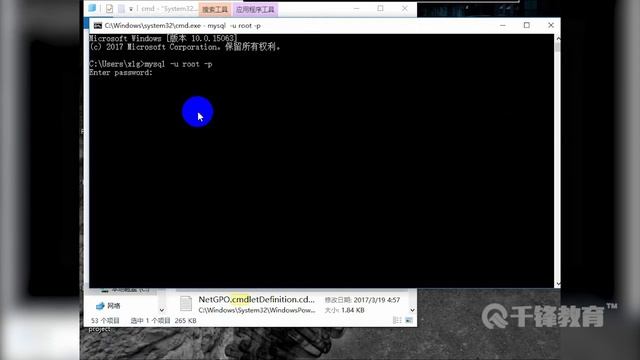Click the cmd window title text
This screenshot has height=360, width=640.
(x=182, y=25)
